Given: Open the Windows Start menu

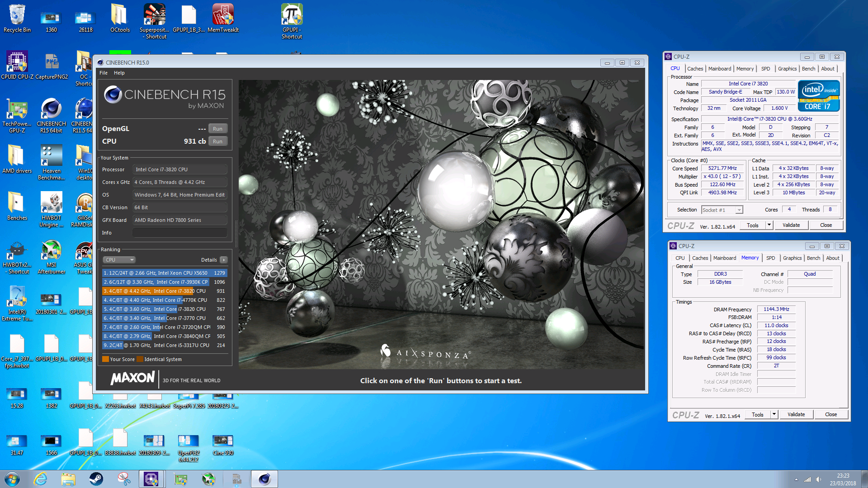Looking at the screenshot, I should [x=12, y=479].
